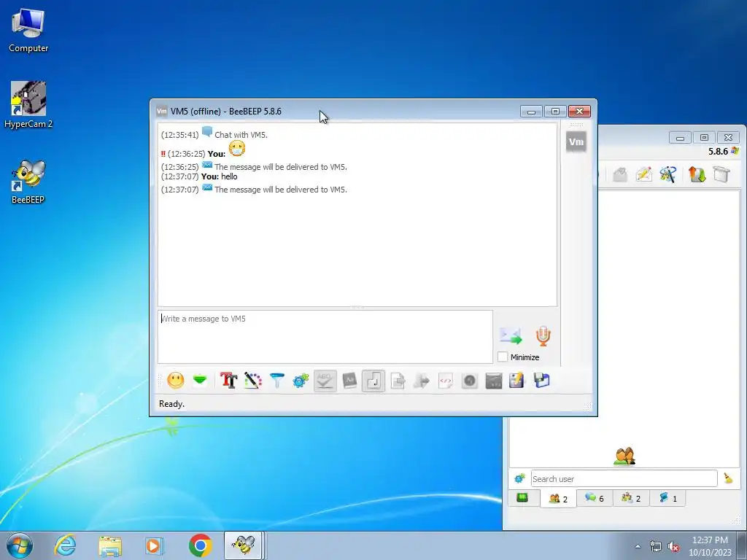Click the 'Ready.' status bar text
This screenshot has width=747, height=560.
[172, 404]
